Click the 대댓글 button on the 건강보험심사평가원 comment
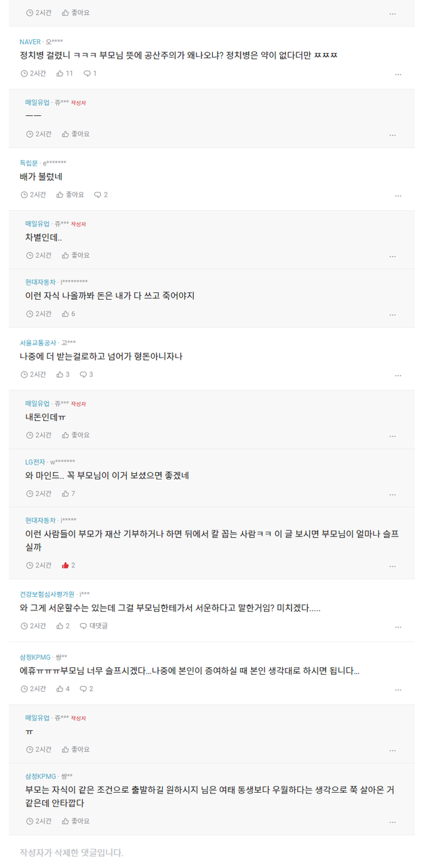Viewport: 434px width, 868px height. pos(94,626)
